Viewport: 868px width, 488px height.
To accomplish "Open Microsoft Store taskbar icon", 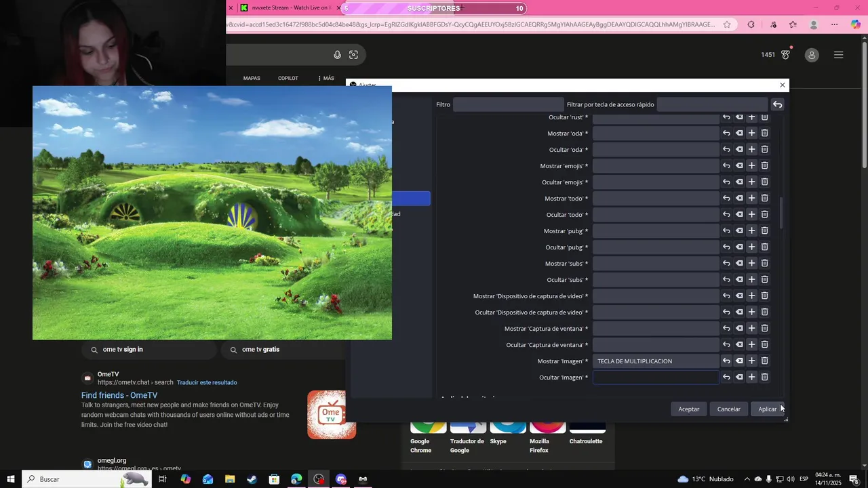I will pyautogui.click(x=274, y=479).
